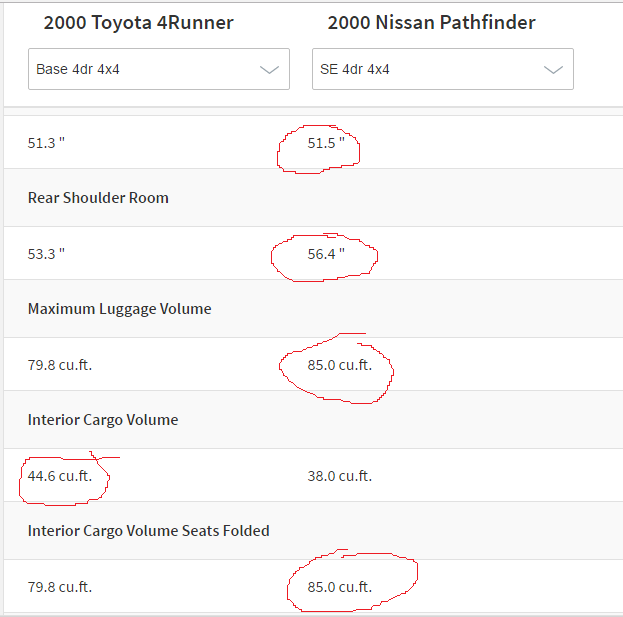Click the Rear Shoulder Room label
The image size is (623, 617).
tap(98, 198)
